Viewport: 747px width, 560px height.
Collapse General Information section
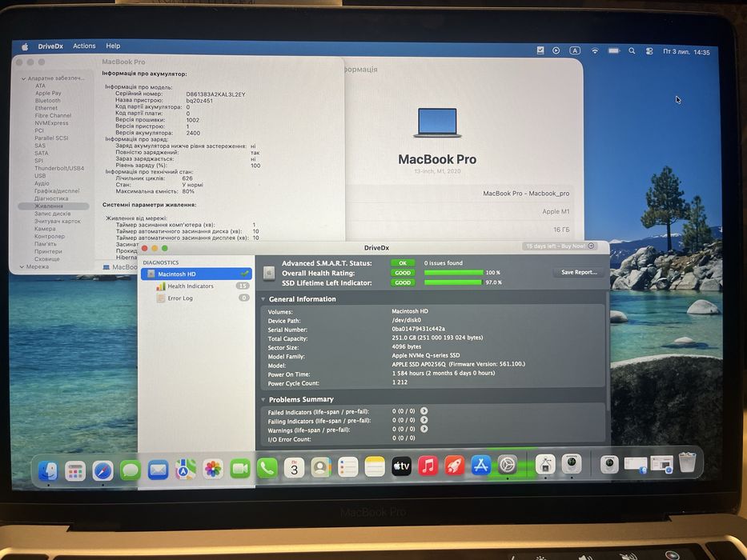[263, 299]
